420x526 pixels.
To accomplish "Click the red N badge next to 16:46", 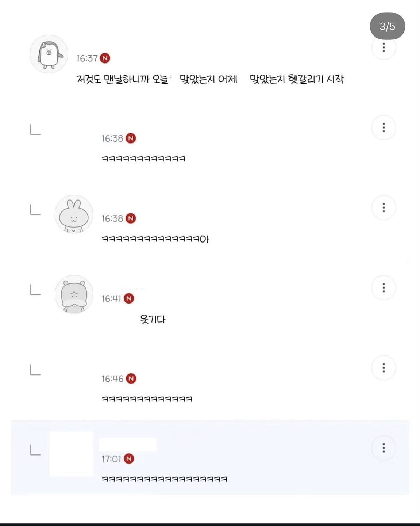I will click(x=131, y=379).
